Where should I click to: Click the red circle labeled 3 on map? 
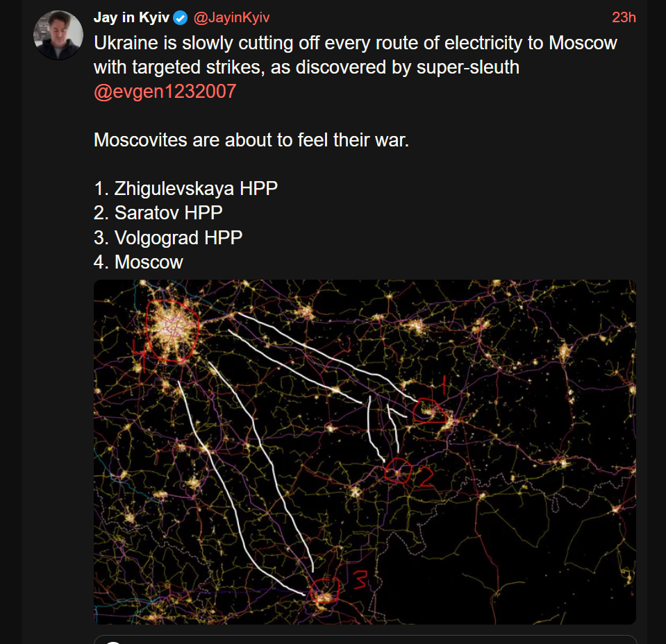coord(324,591)
